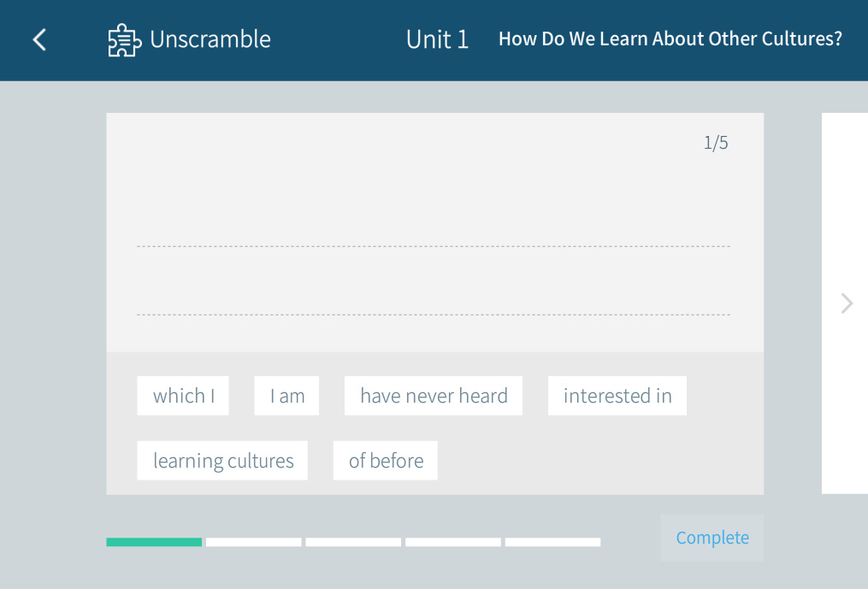This screenshot has height=589, width=868.
Task: Click the Unscramble puzzle icon
Action: coord(124,40)
